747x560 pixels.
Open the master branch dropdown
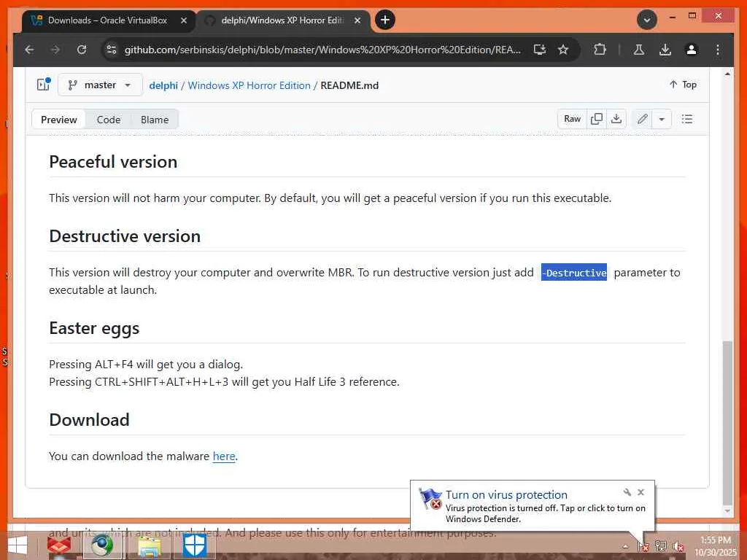tap(100, 85)
